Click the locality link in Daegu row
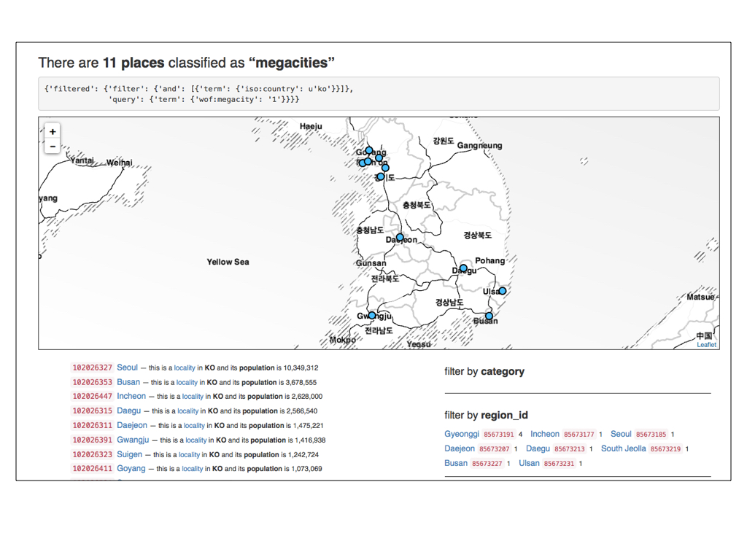This screenshot has width=747, height=560. coord(187,411)
